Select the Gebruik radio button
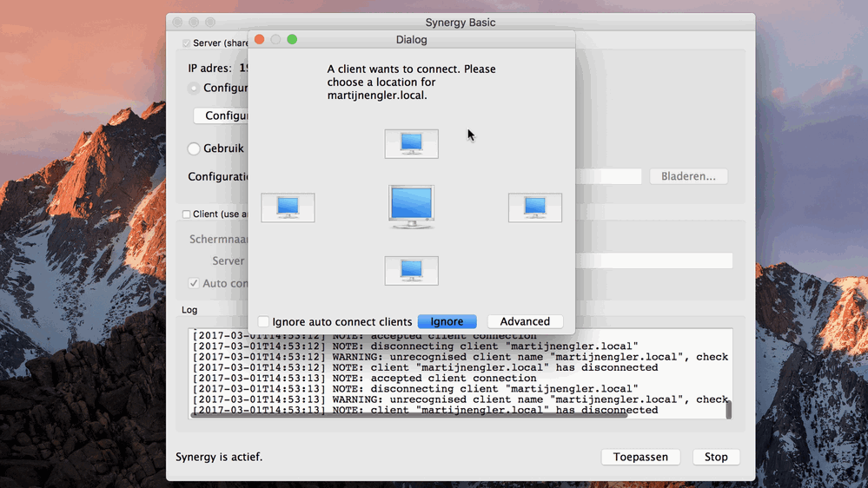The height and width of the screenshot is (488, 868). (x=193, y=148)
